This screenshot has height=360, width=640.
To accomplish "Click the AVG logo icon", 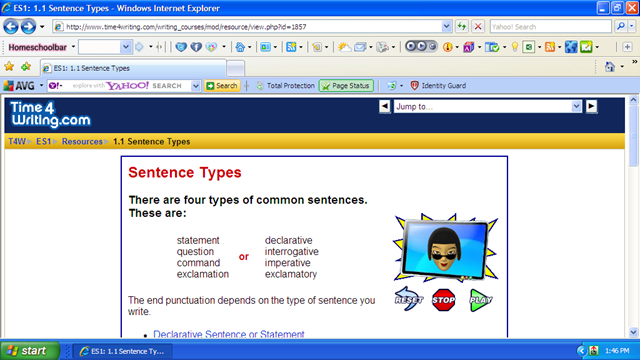I will click(x=8, y=86).
